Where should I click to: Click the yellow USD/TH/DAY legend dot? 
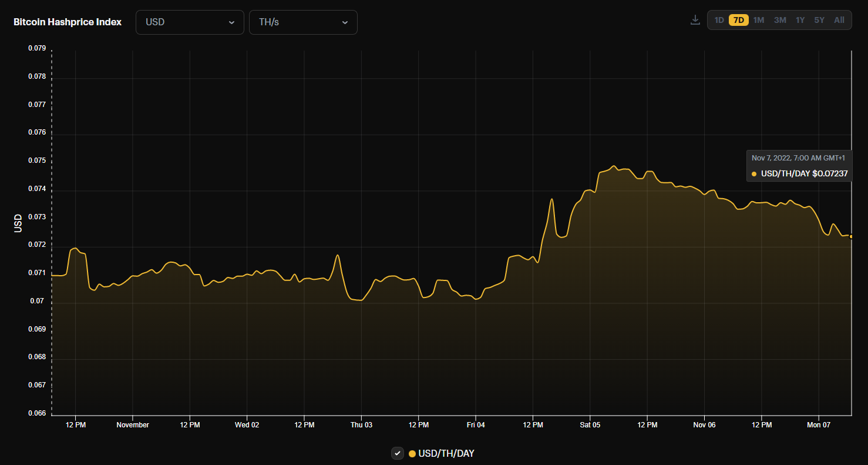click(412, 454)
